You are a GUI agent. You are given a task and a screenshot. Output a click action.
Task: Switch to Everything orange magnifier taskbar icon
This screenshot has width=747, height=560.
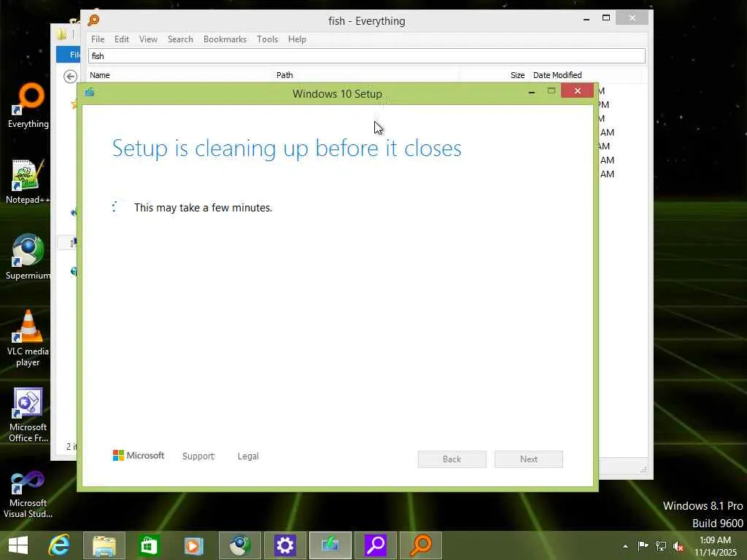click(x=421, y=545)
